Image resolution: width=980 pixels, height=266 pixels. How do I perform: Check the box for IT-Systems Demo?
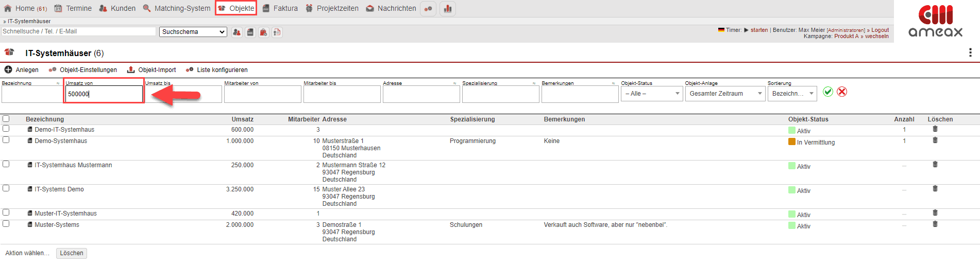coord(6,188)
